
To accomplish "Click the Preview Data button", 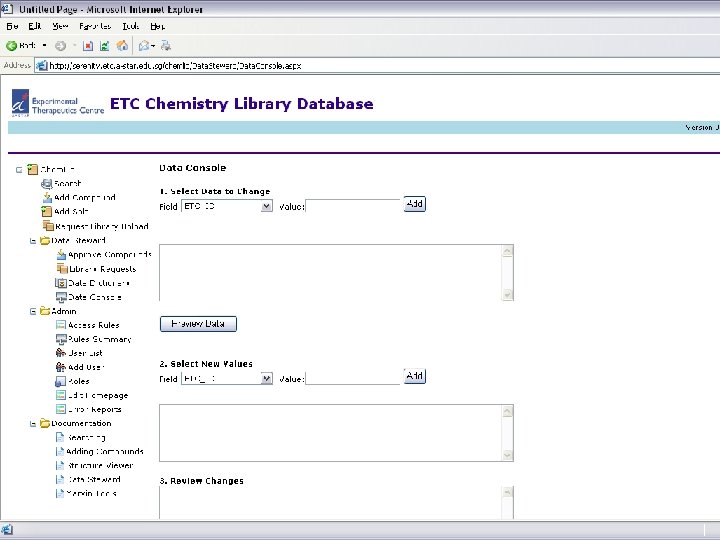I will [x=198, y=324].
